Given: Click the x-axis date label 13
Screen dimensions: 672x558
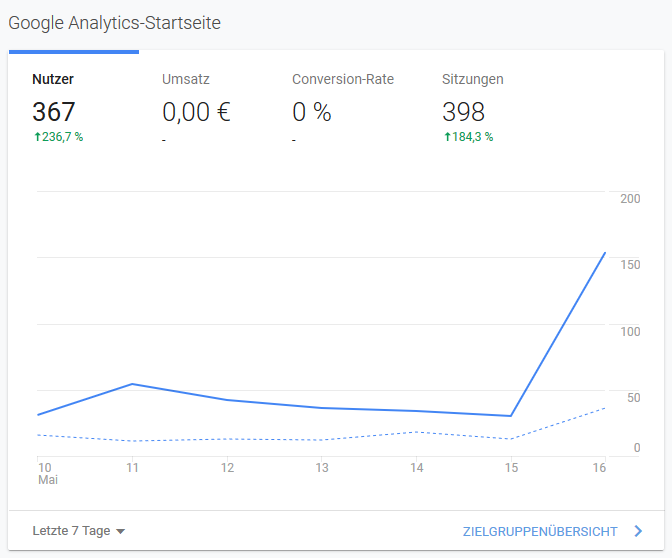Looking at the screenshot, I should coord(322,467).
